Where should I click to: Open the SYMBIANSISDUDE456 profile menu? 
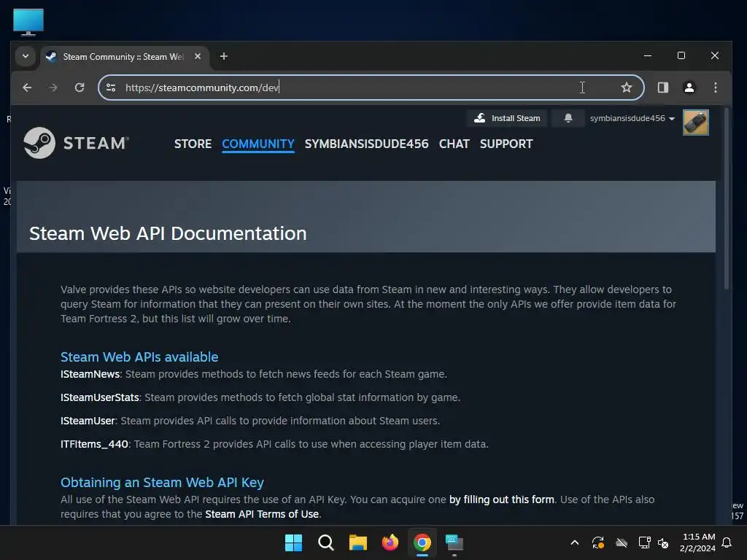366,144
